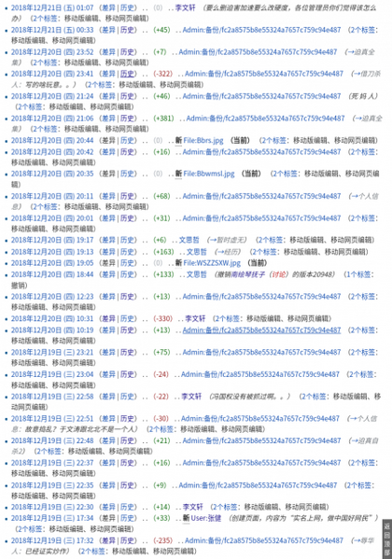Open 历史 for the 23:41 (-322) edit
This screenshot has height=559, width=392.
coord(127,74)
